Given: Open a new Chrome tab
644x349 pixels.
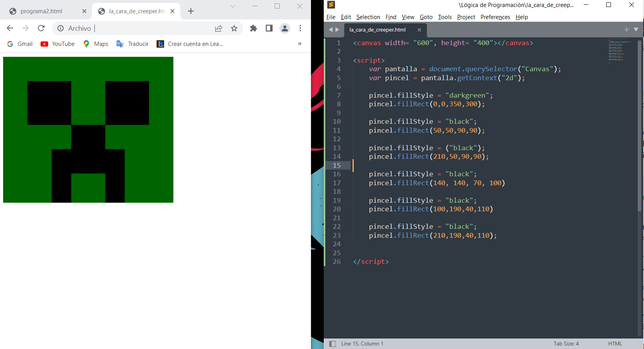Looking at the screenshot, I should click(191, 11).
